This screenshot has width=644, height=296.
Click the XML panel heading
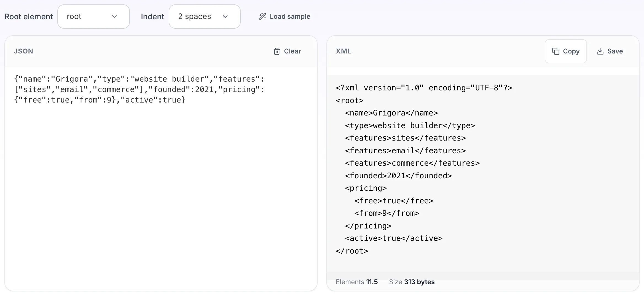(344, 51)
